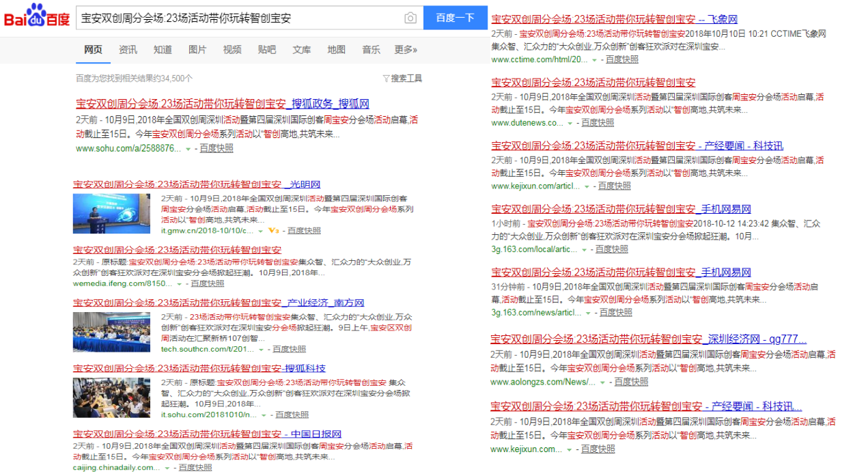The height and width of the screenshot is (476, 868).
Task: Open the 光明网 result title
Action: 197,184
